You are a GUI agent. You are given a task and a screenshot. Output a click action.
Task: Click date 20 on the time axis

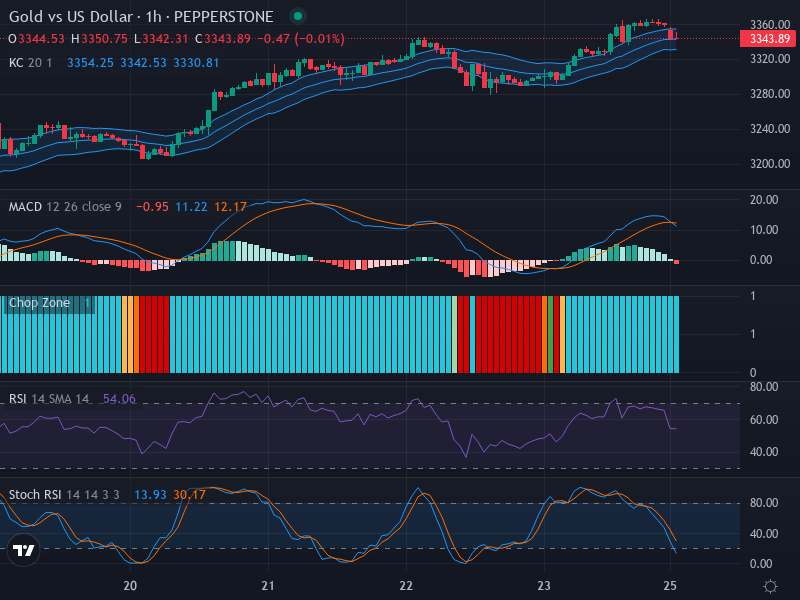(130, 586)
